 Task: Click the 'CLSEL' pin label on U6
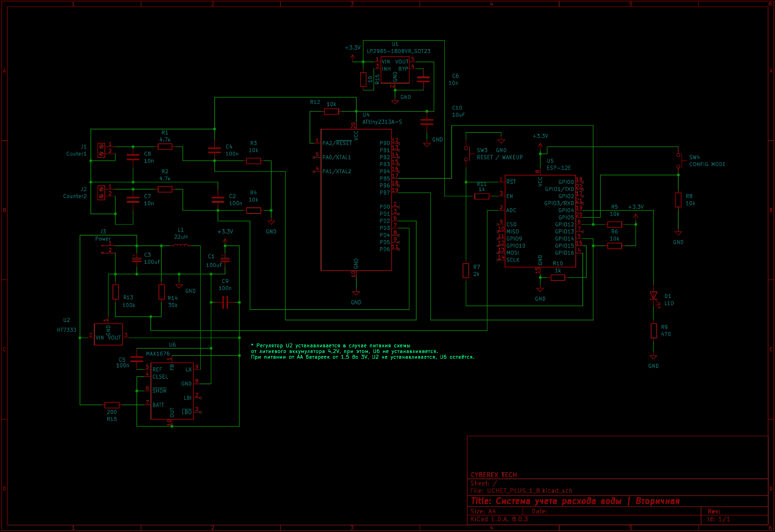point(160,377)
